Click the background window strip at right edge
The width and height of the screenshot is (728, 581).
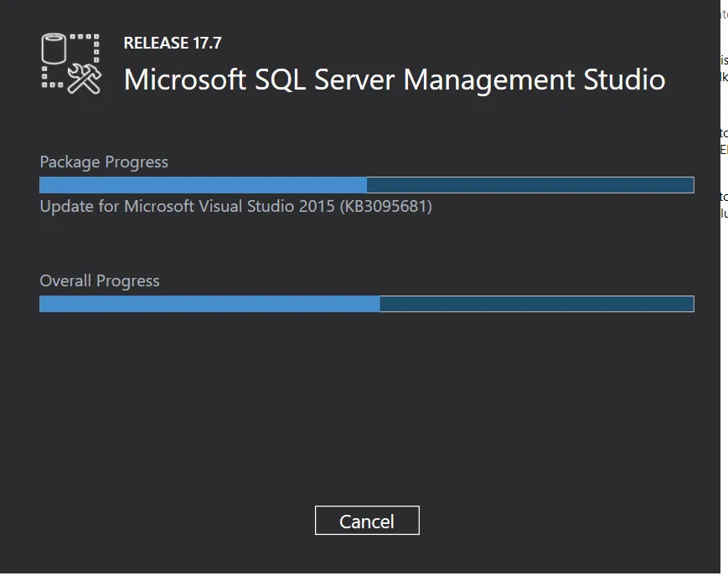[724, 335]
